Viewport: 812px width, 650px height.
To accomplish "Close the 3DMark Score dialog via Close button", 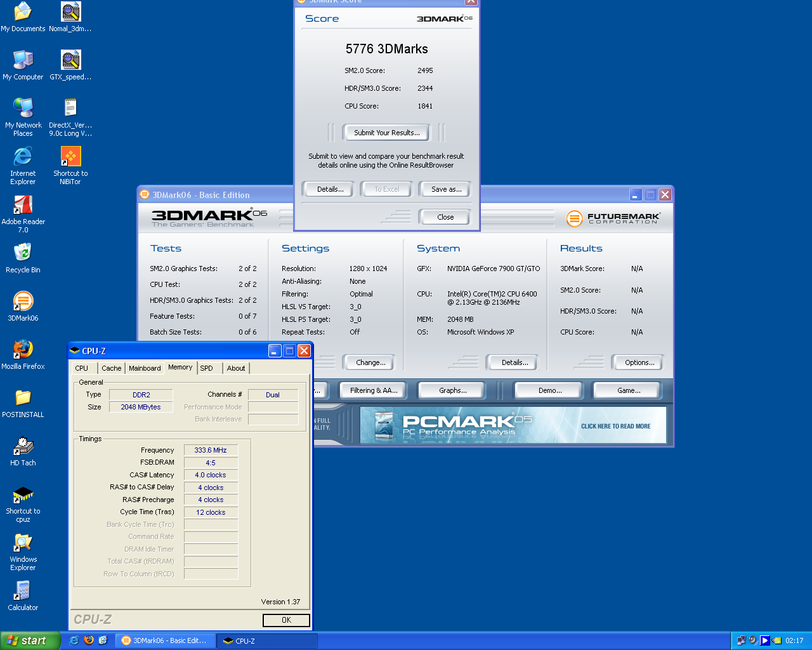I will tap(445, 217).
